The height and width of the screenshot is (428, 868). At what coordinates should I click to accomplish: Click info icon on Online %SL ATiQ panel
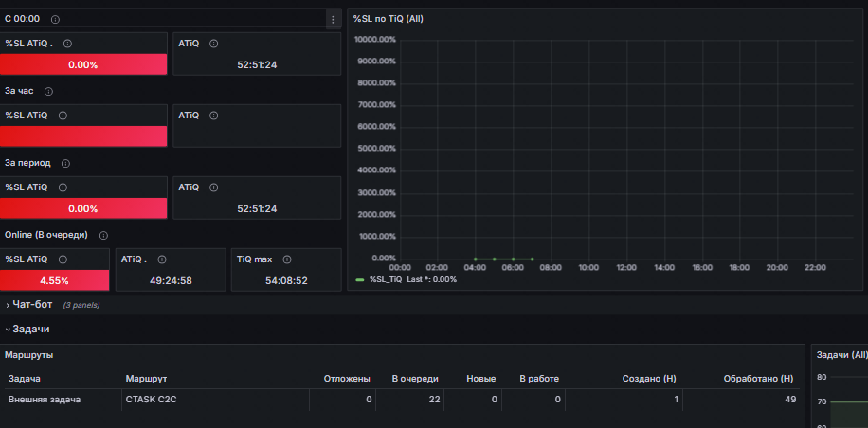(63, 259)
